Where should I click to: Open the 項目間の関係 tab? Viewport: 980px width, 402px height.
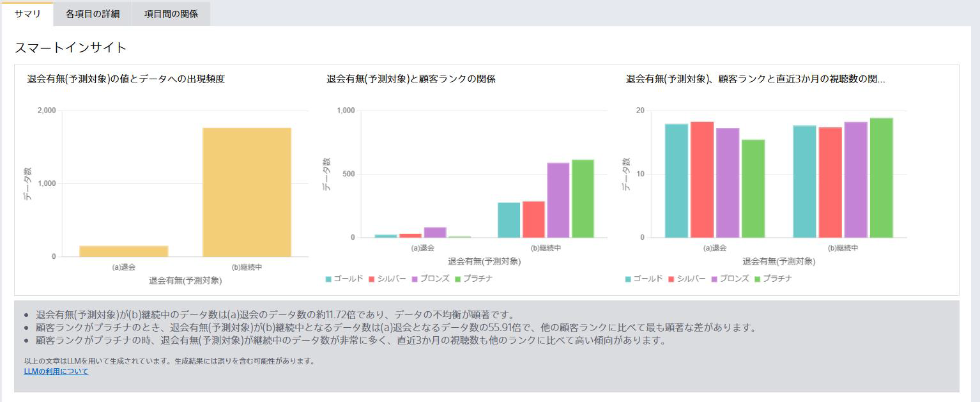[x=170, y=13]
